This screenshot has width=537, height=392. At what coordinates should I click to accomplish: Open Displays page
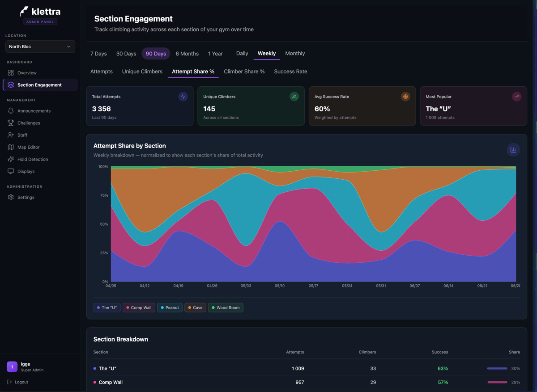[40, 171]
